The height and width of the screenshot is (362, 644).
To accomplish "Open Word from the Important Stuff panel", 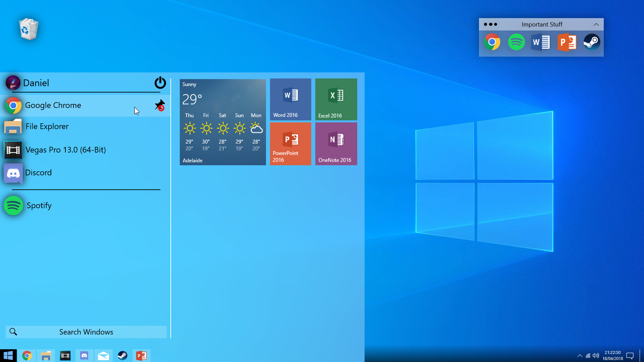I will tap(541, 42).
